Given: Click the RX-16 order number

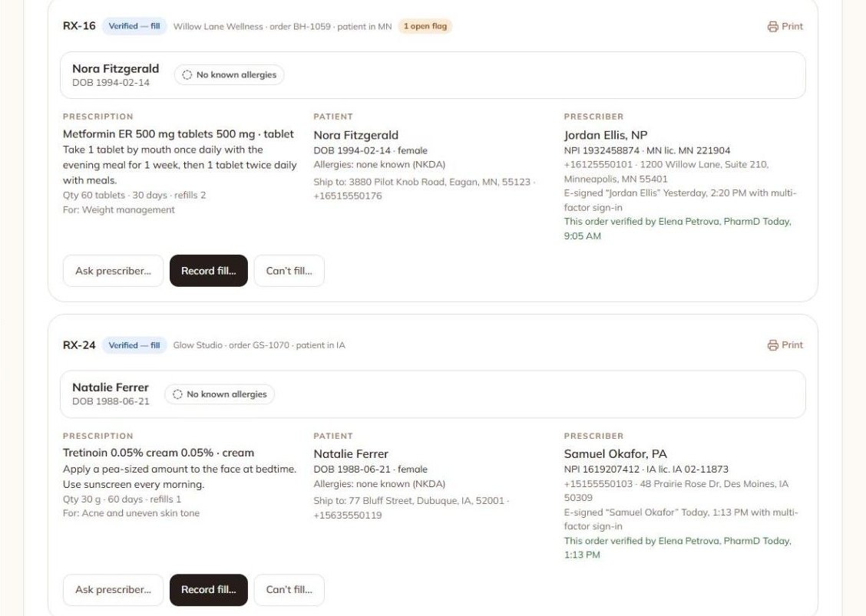Looking at the screenshot, I should pyautogui.click(x=79, y=26).
